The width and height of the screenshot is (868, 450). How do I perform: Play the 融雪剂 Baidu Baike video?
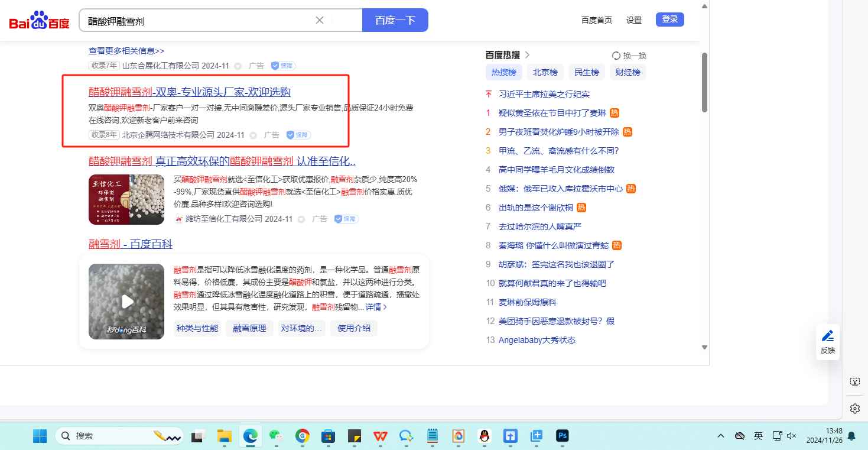coord(126,302)
